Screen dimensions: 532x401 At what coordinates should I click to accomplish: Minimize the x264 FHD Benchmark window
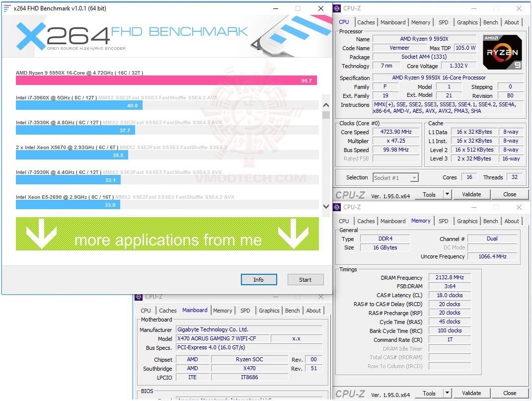coord(276,8)
